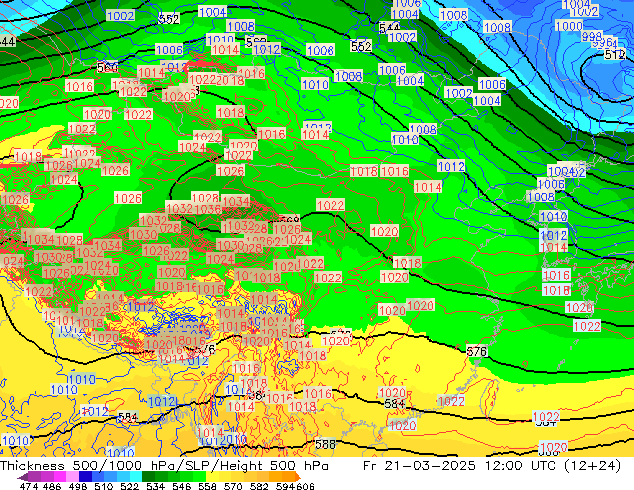Click the darkest green swatch in the legend
This screenshot has height=490, width=634.
tap(148, 476)
